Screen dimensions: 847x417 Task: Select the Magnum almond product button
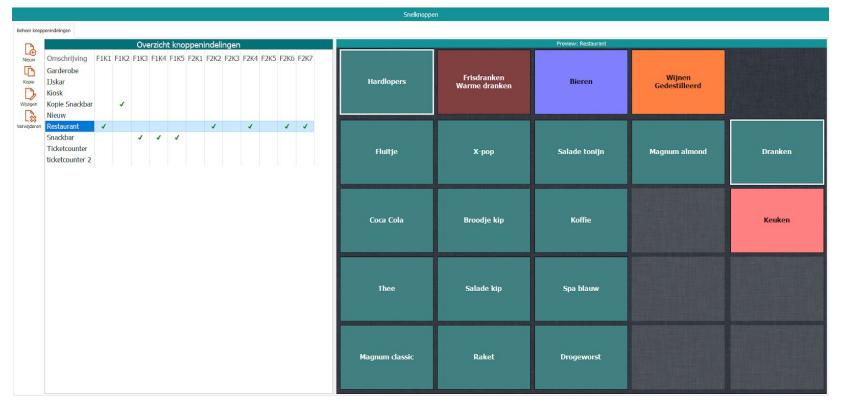pos(678,152)
